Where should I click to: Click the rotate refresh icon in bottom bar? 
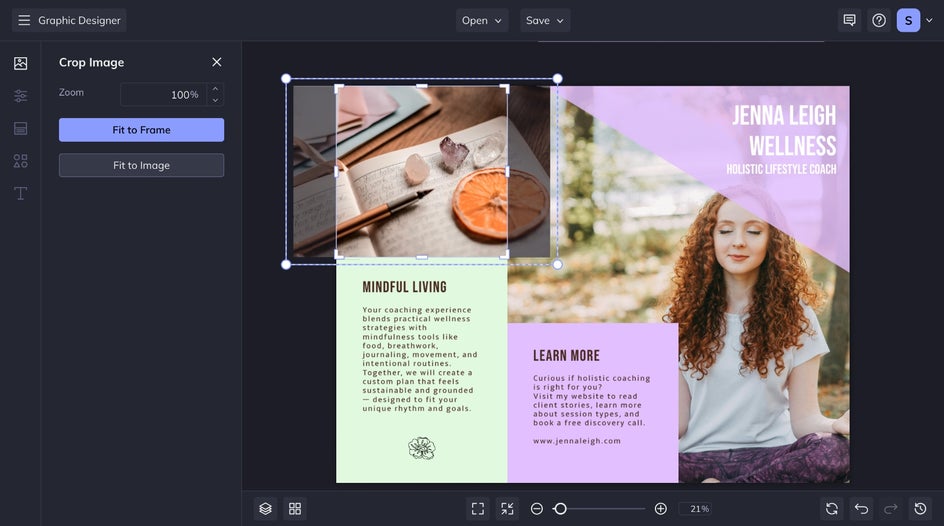pos(832,509)
